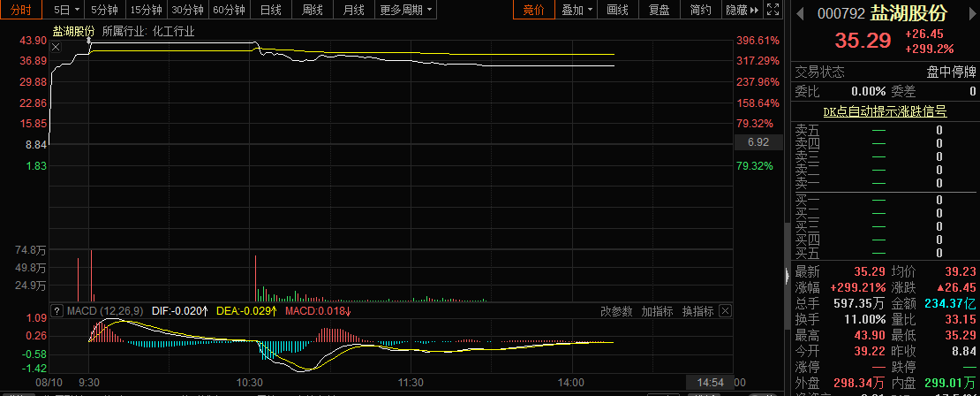This screenshot has height=396, width=980.
Task: Click the 委比 0.00% value
Action: (868, 92)
